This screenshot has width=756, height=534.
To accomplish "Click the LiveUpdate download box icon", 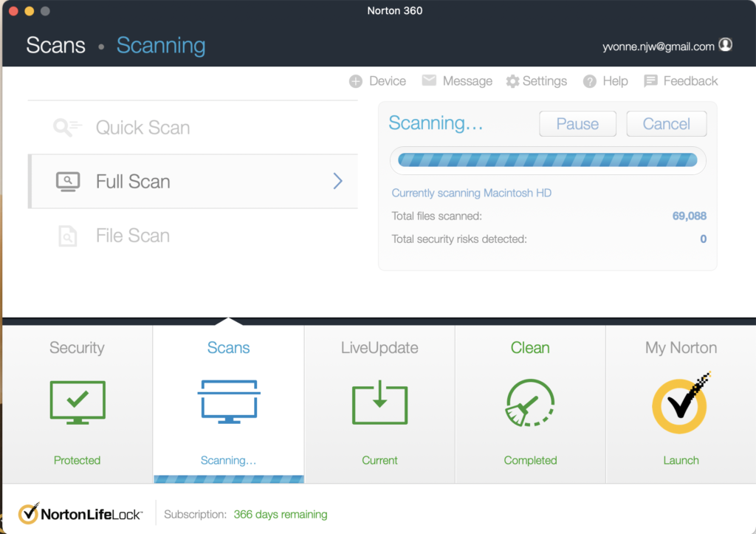I will 380,403.
